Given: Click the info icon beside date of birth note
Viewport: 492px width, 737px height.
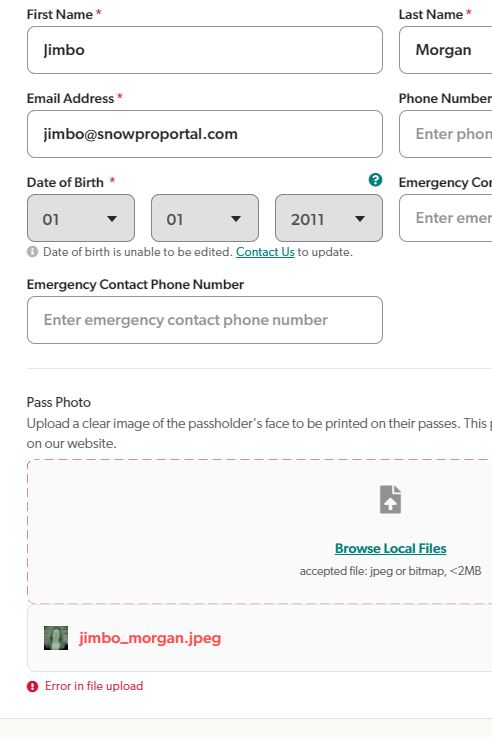Looking at the screenshot, I should pos(32,252).
